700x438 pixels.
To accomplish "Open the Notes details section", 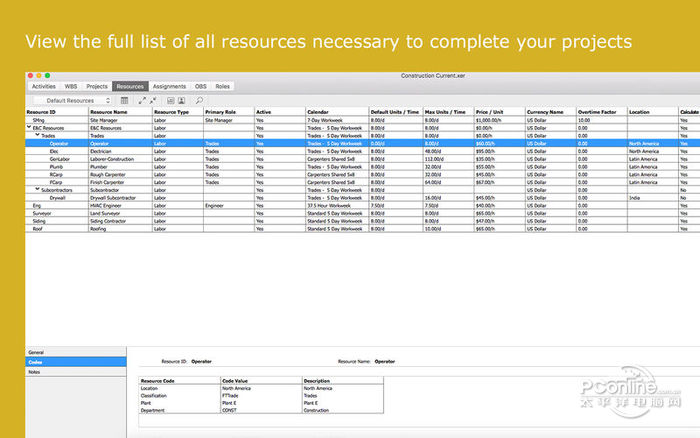I will click(x=36, y=371).
